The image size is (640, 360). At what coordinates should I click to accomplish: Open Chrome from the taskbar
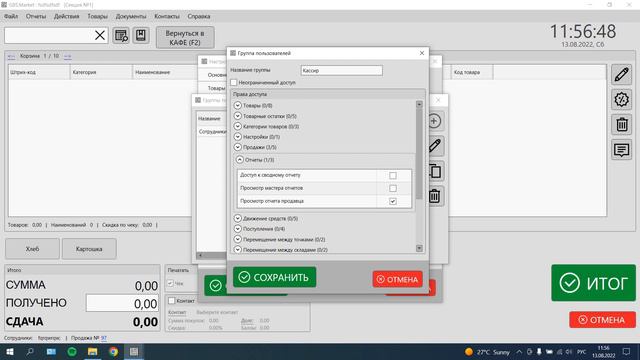(x=113, y=352)
